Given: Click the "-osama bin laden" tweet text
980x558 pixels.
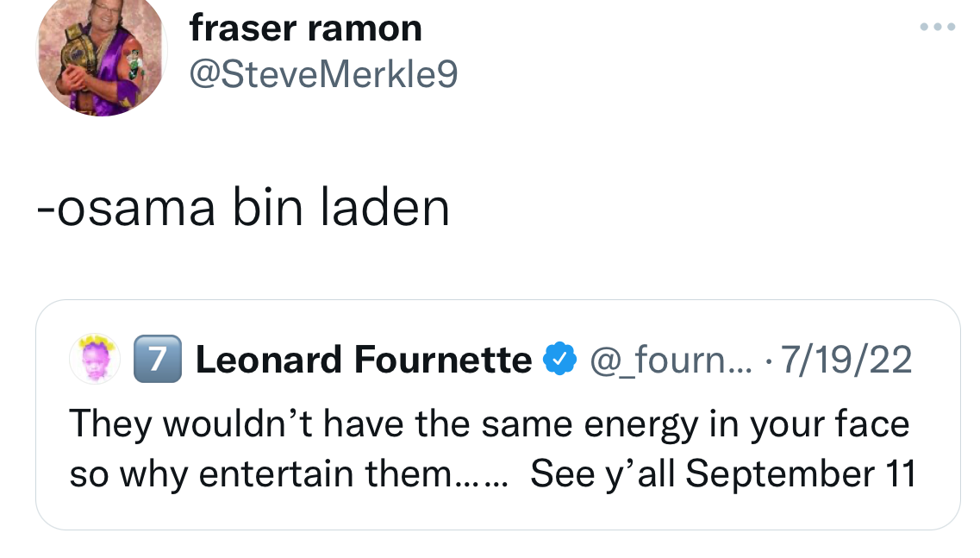Looking at the screenshot, I should pyautogui.click(x=243, y=208).
